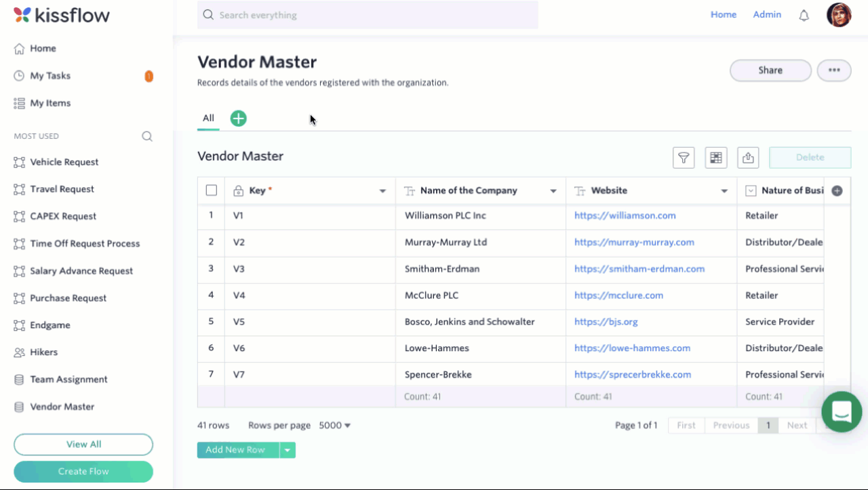Go to Next page

coord(797,426)
